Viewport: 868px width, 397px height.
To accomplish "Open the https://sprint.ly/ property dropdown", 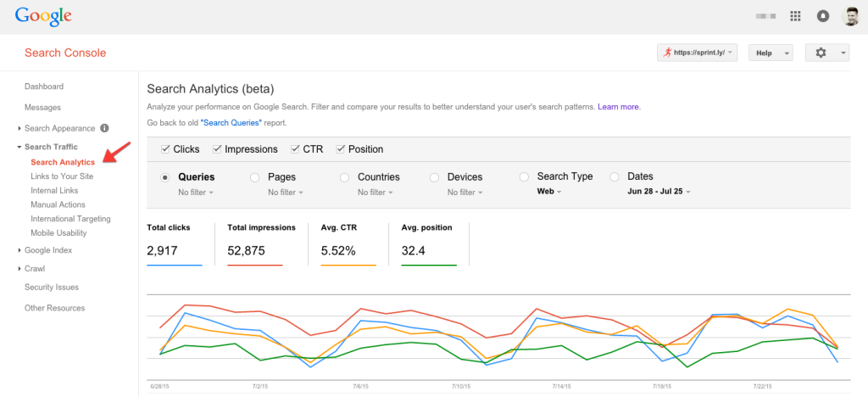I will (x=697, y=53).
